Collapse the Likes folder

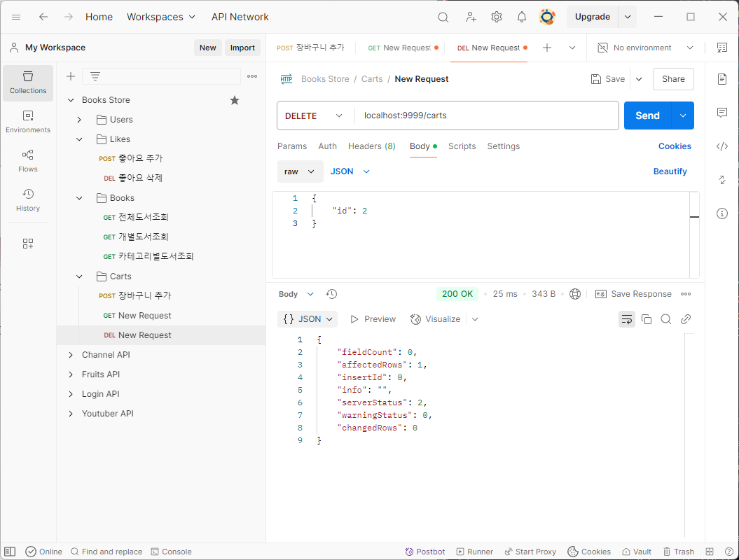79,139
